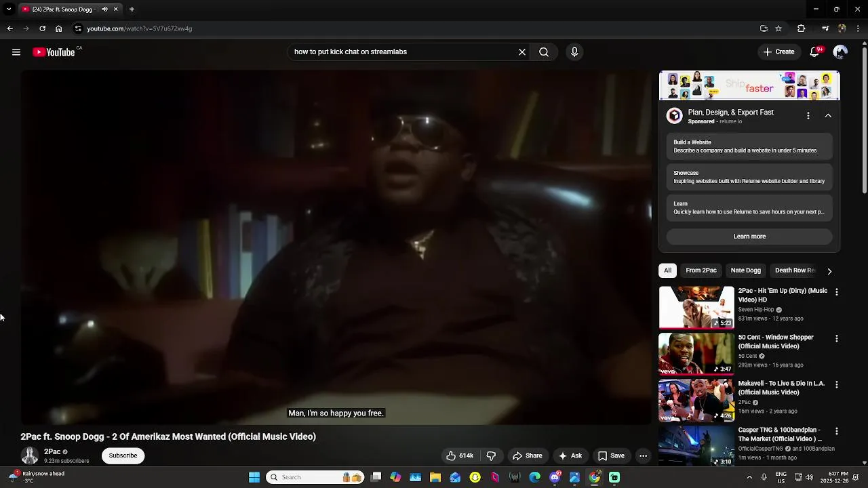Select the Nate Dogg chip
868x488 pixels.
click(x=745, y=270)
